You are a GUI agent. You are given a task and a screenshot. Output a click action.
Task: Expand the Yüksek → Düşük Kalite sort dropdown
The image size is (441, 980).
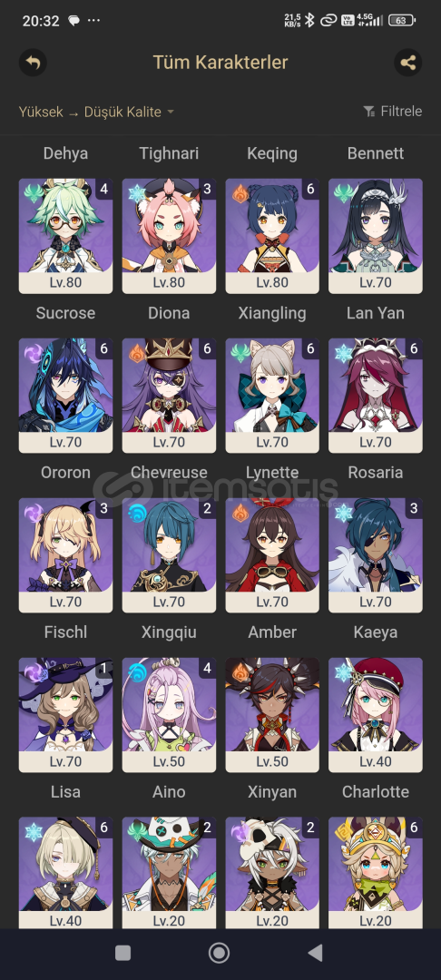click(96, 112)
